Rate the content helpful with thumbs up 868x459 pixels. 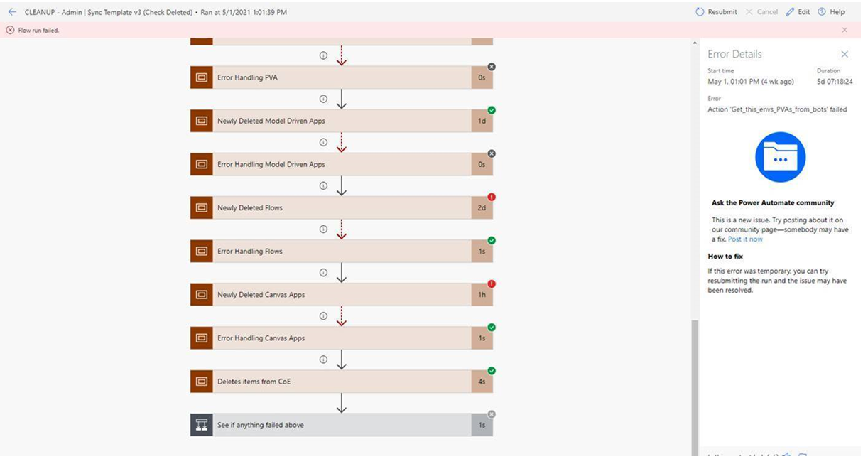pyautogui.click(x=786, y=455)
